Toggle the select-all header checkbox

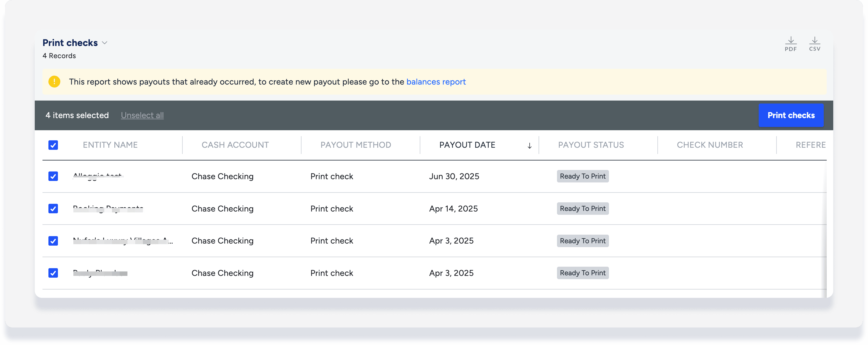[x=53, y=145]
